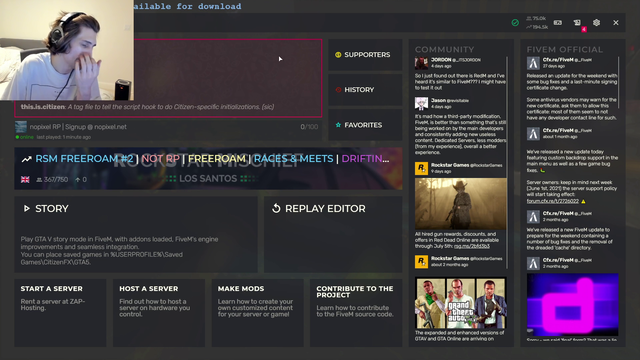Open the History server list
Viewport: 640px width, 360px height.
point(365,90)
